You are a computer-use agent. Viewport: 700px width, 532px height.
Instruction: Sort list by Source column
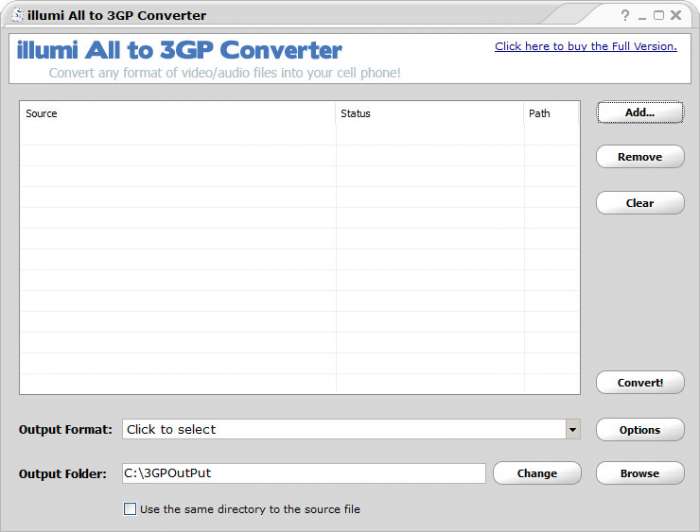tap(178, 113)
